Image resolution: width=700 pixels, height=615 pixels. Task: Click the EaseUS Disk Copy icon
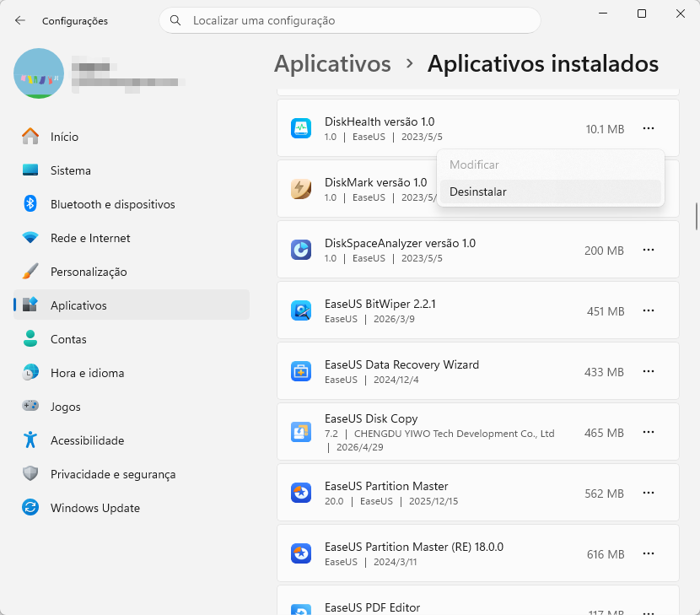301,432
